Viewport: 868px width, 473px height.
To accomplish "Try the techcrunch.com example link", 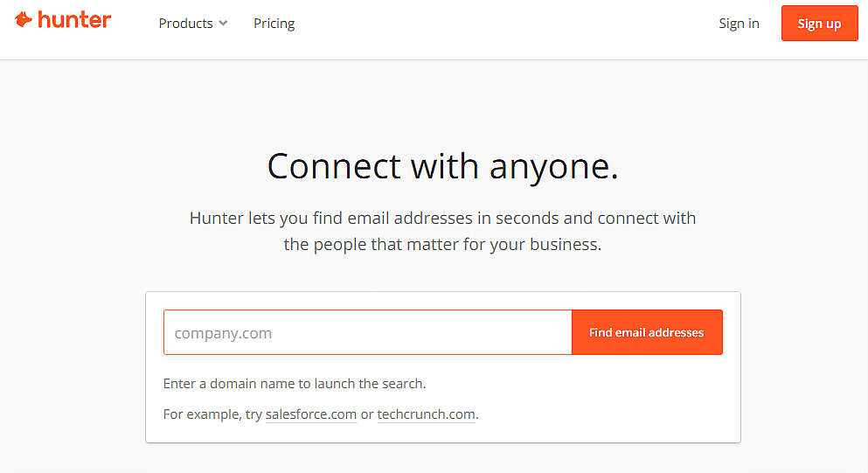I will (427, 414).
